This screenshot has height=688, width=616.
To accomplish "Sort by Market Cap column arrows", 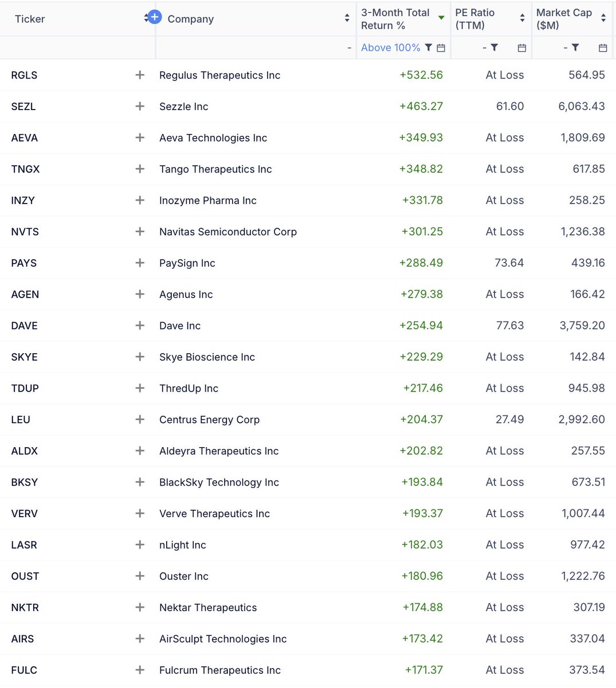I will pyautogui.click(x=603, y=18).
